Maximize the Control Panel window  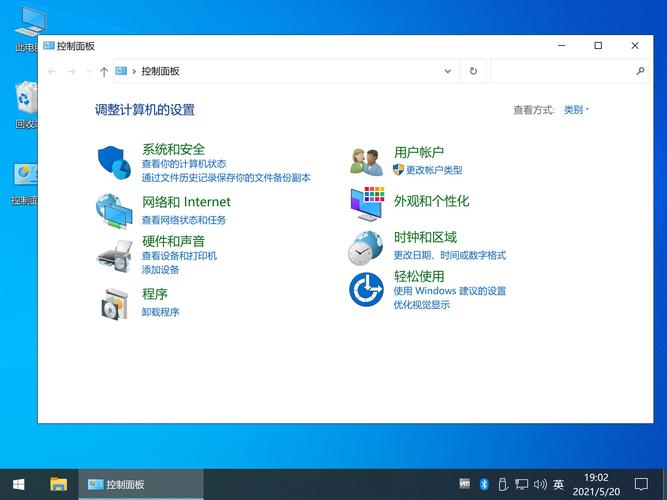598,46
